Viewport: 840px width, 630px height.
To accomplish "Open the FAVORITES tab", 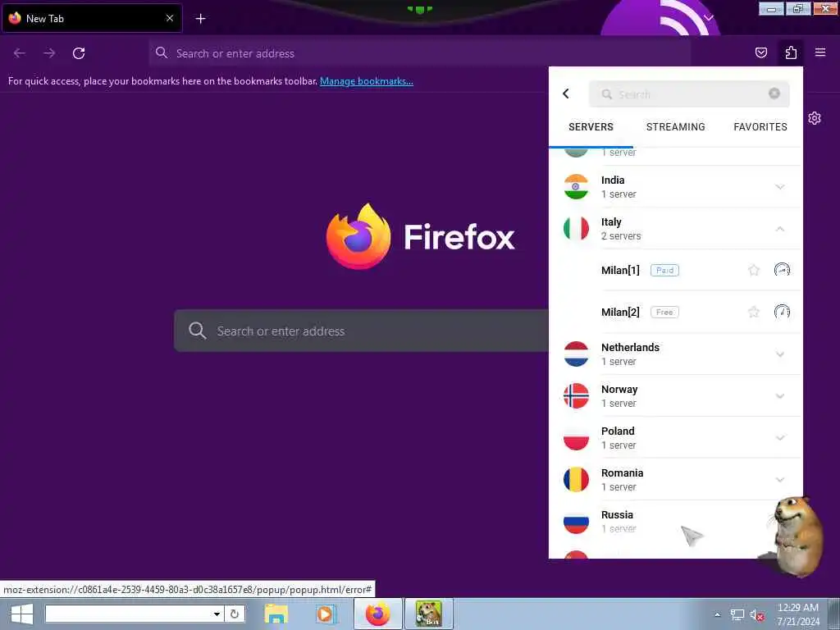I will [760, 127].
